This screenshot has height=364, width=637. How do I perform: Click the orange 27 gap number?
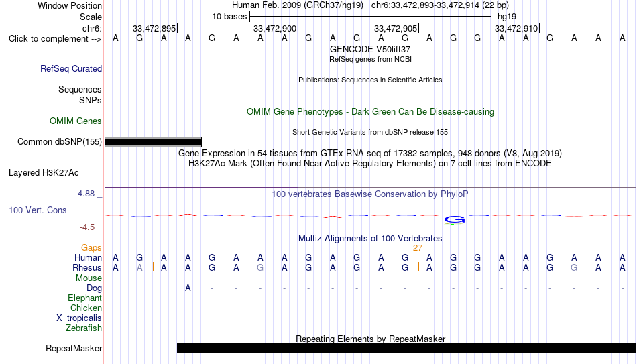pos(418,248)
